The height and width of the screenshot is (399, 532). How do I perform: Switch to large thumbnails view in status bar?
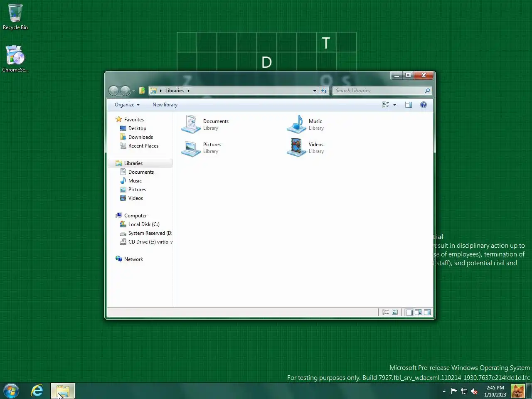click(x=395, y=312)
